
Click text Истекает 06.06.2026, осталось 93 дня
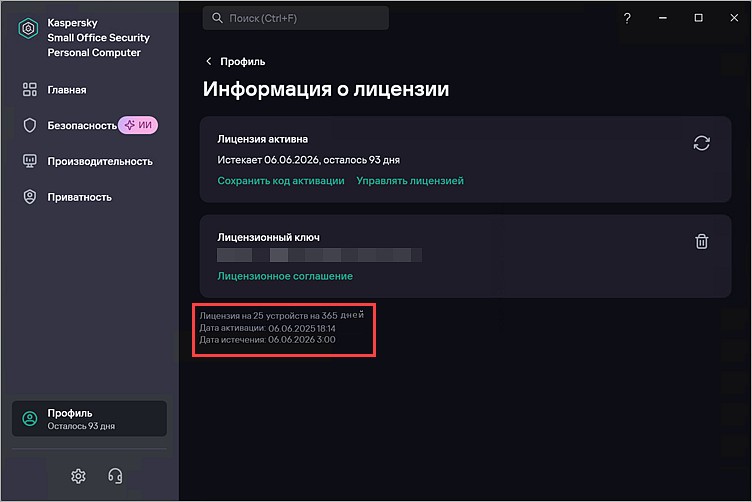[308, 160]
